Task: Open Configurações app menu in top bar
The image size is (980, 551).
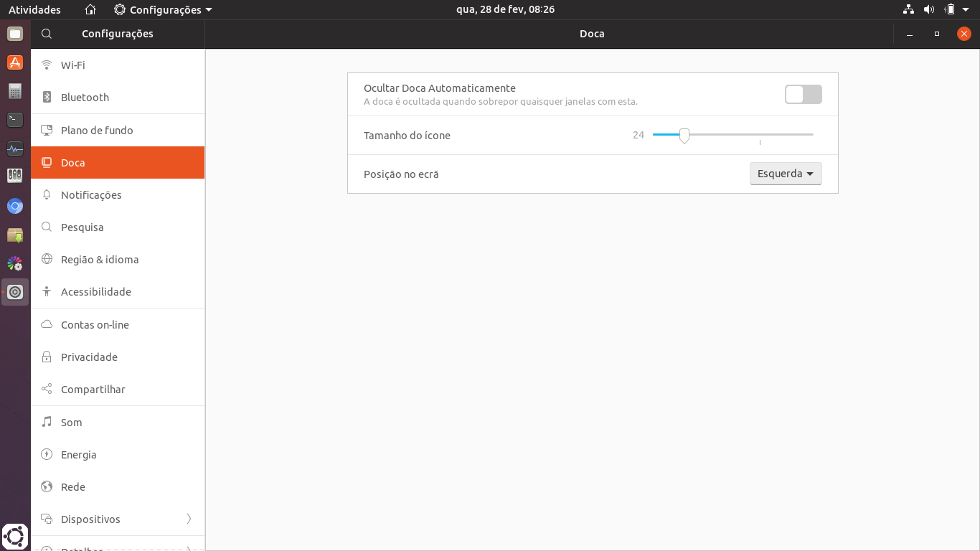Action: 164,9
